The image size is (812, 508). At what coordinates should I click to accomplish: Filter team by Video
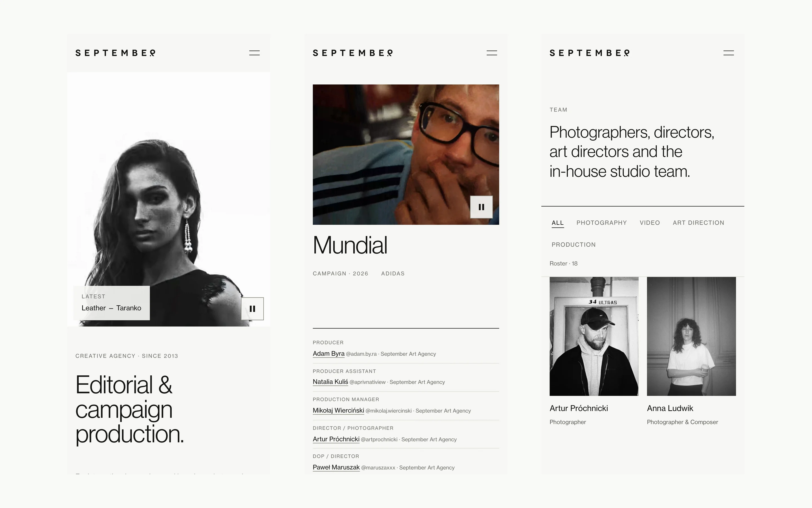[650, 223]
